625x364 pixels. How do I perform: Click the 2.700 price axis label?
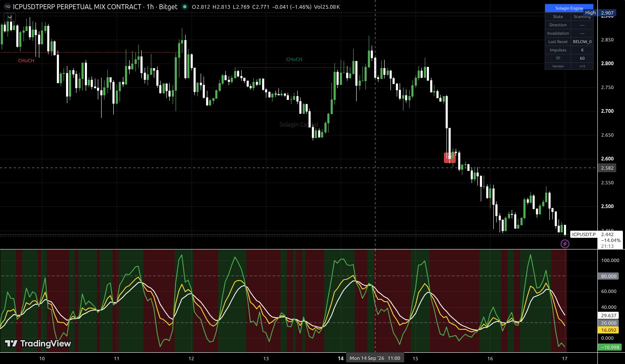click(x=607, y=112)
